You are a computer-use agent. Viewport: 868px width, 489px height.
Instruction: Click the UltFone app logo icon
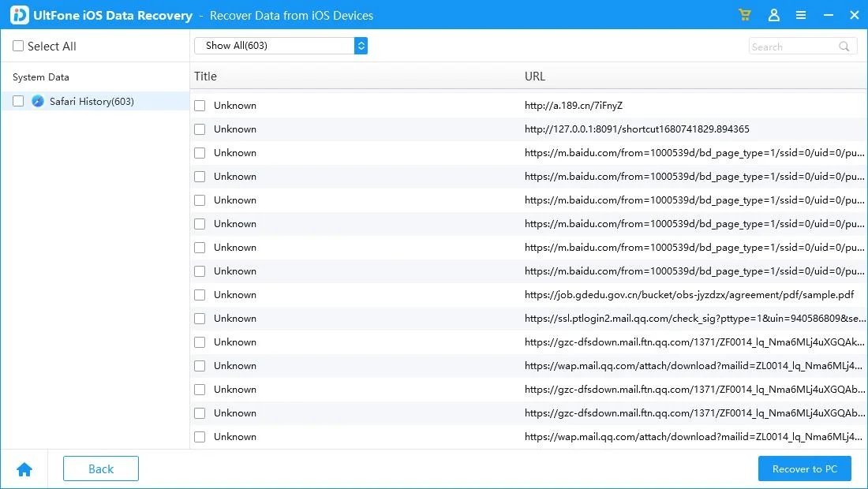[20, 15]
